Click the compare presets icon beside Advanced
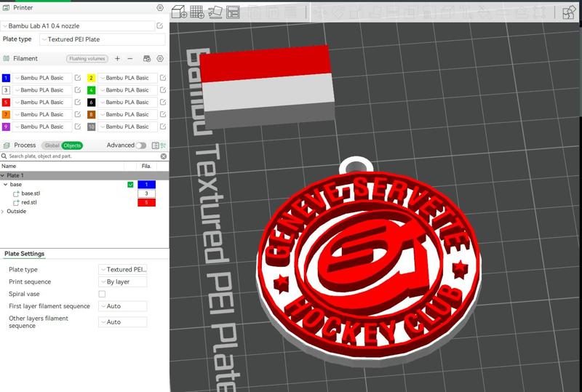This screenshot has height=392, width=582. 163,145
